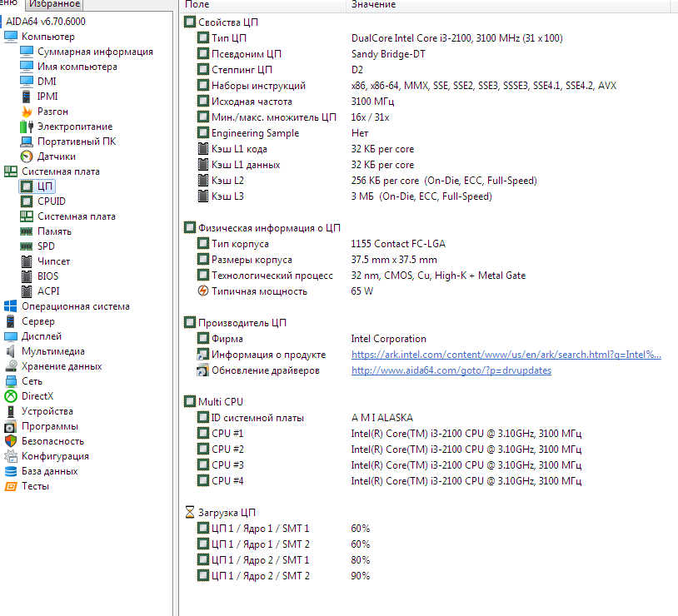Open the DMI section icon
This screenshot has width=678, height=616.
coord(27,82)
